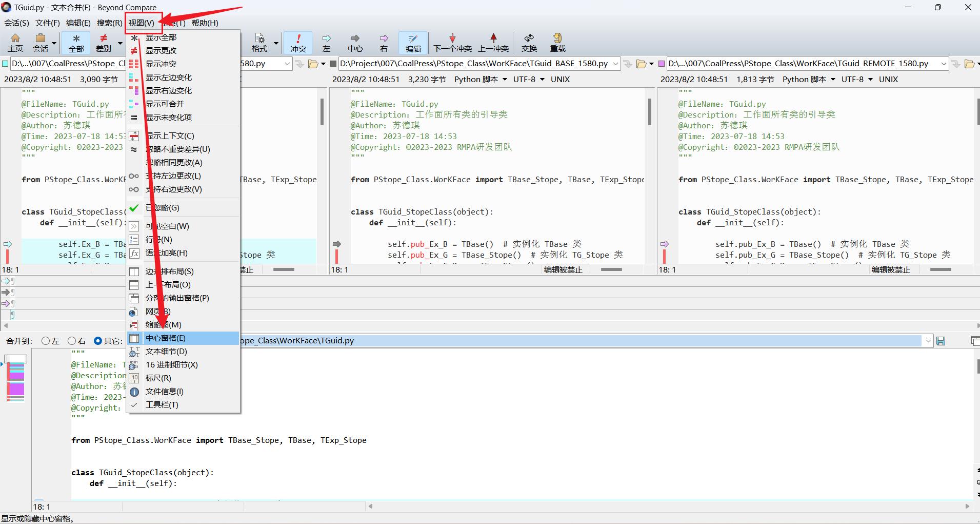
Task: Choose 边排布局(S) side-by-side layout
Action: (183, 271)
